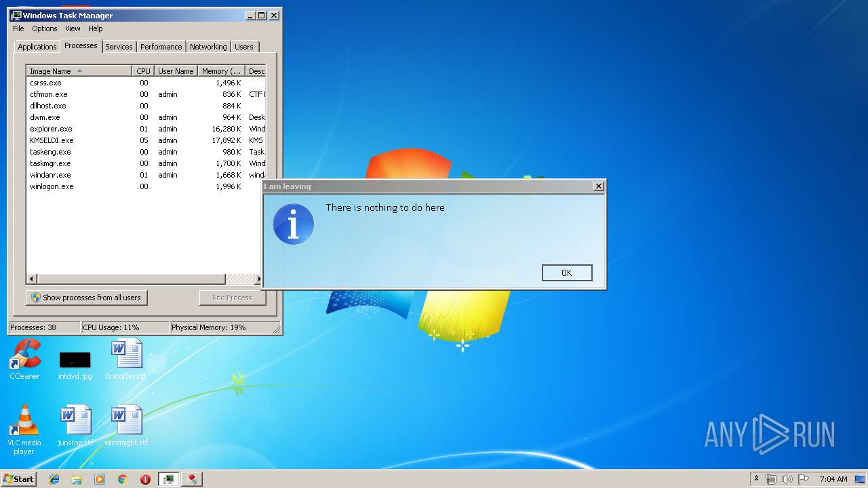
Task: Launch Opera browser from taskbar
Action: [145, 479]
